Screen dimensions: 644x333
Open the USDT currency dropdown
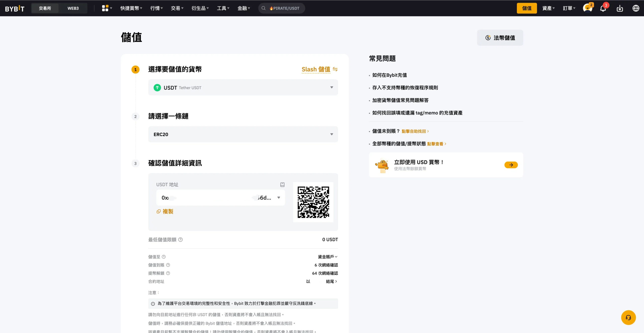(x=243, y=87)
